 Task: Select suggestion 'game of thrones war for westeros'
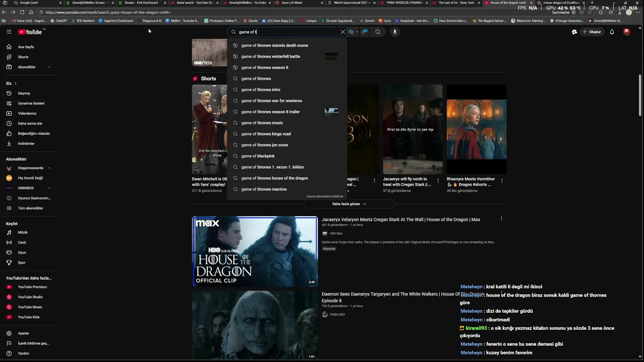tap(287, 101)
